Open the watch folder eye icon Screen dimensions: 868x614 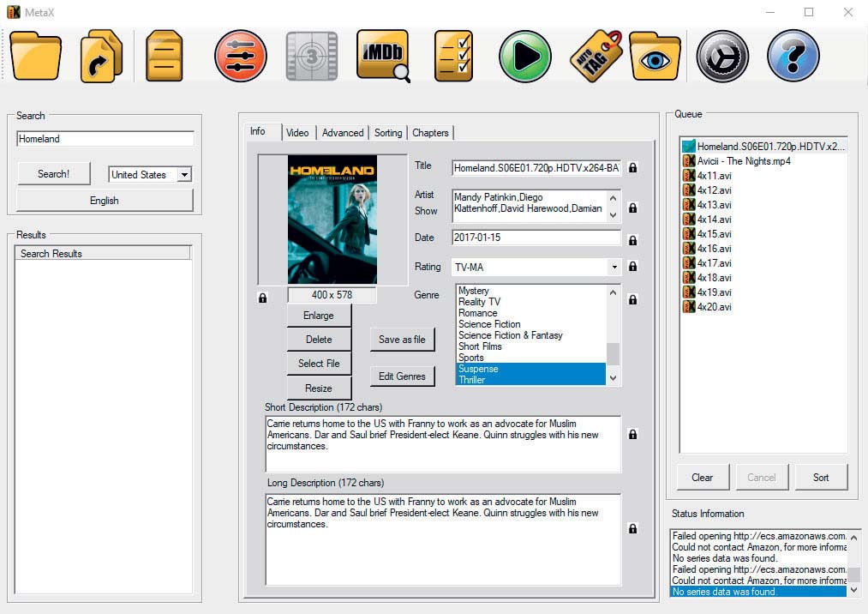click(x=655, y=56)
